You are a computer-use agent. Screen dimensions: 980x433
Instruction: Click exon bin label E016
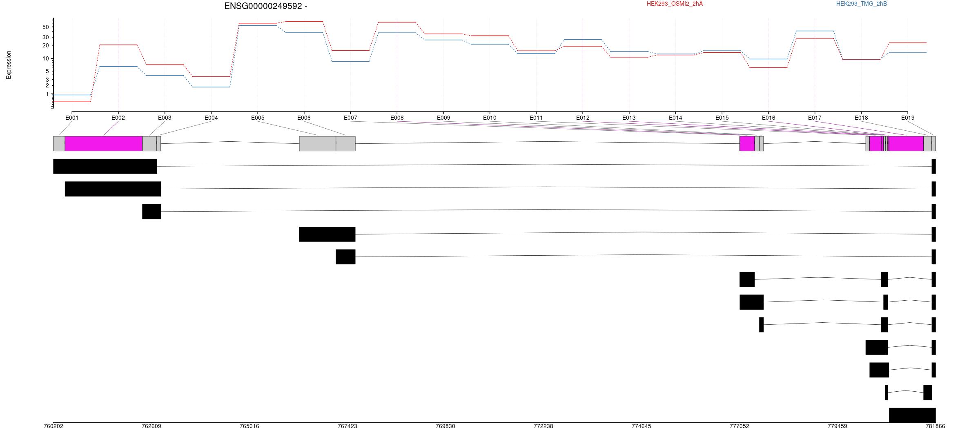click(x=768, y=118)
